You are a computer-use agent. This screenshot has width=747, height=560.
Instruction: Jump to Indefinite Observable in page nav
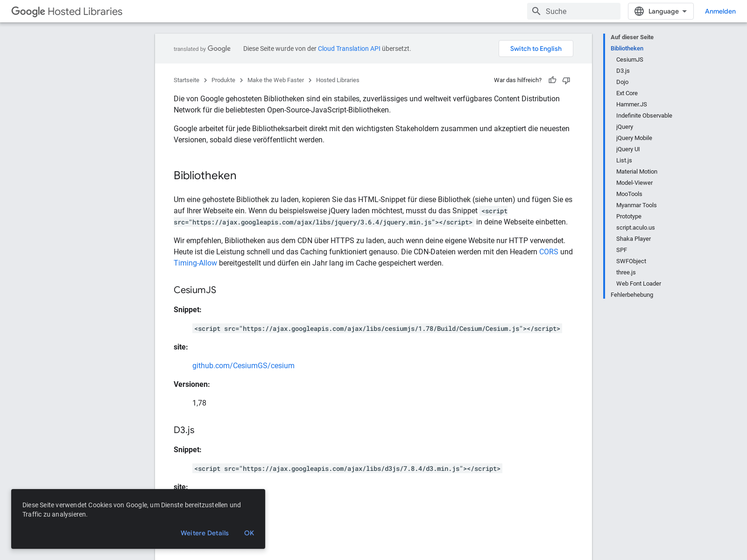click(644, 116)
